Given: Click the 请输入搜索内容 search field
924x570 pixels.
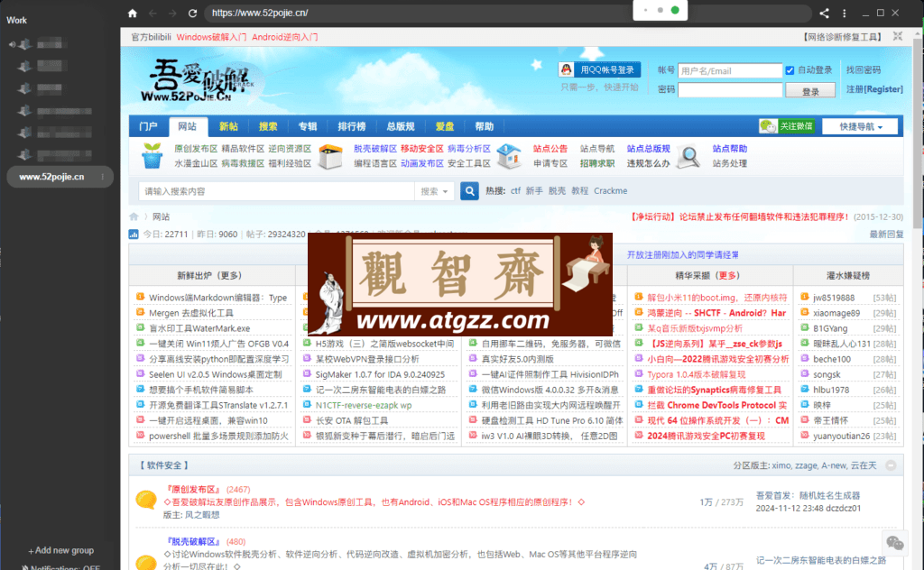Looking at the screenshot, I should (x=276, y=191).
